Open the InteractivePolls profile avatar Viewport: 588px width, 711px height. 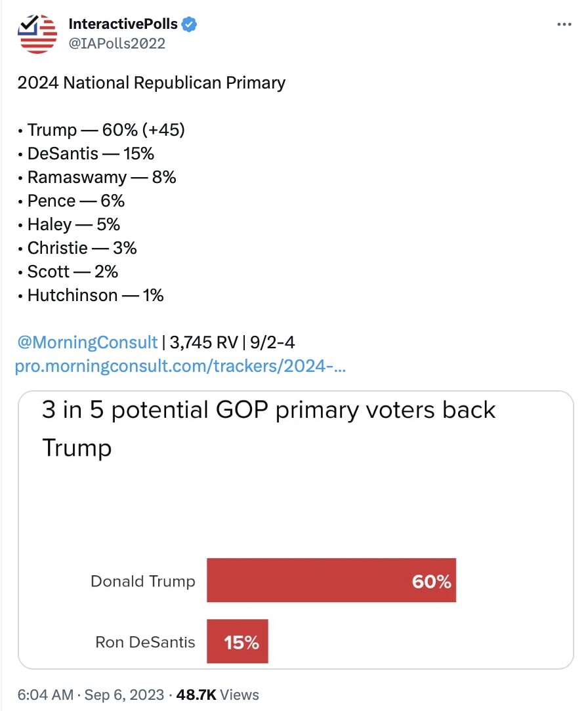(x=37, y=33)
